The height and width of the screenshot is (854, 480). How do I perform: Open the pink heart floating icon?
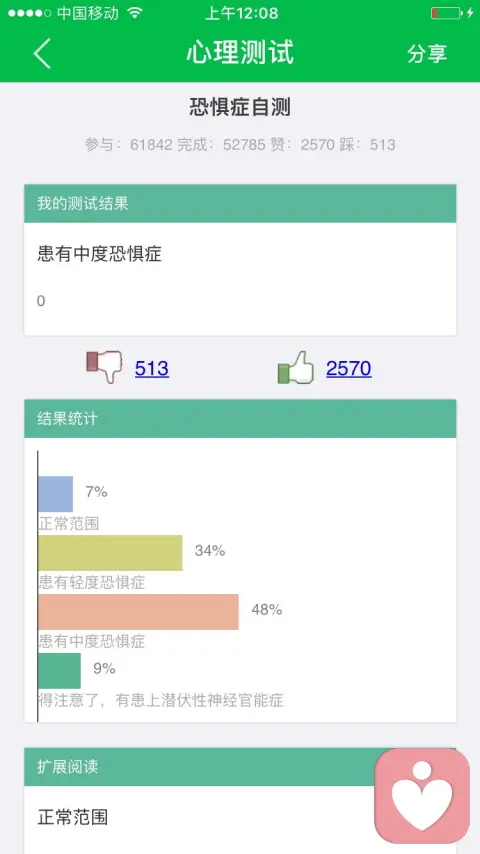422,795
